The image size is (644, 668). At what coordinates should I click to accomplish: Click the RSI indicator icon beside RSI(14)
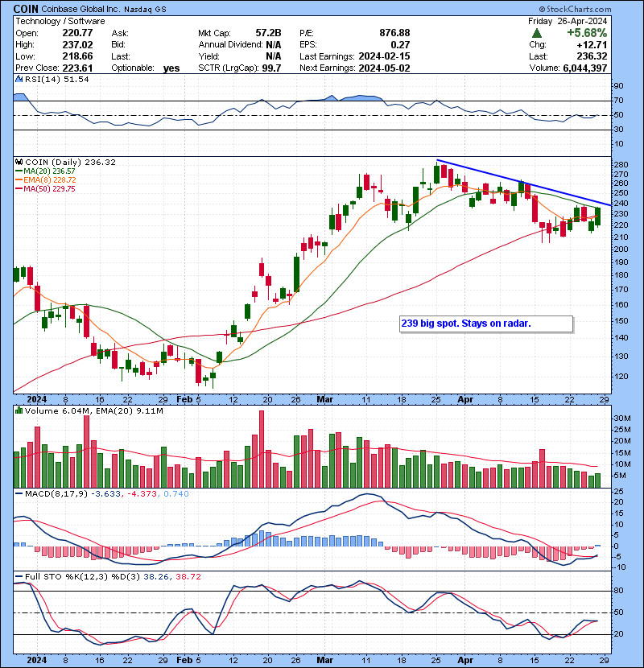tap(19, 79)
